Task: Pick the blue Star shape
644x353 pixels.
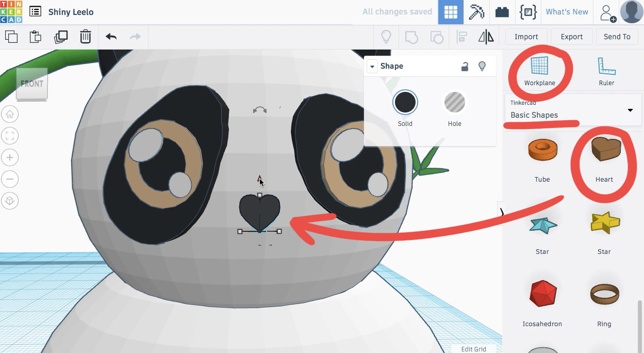Action: [543, 225]
